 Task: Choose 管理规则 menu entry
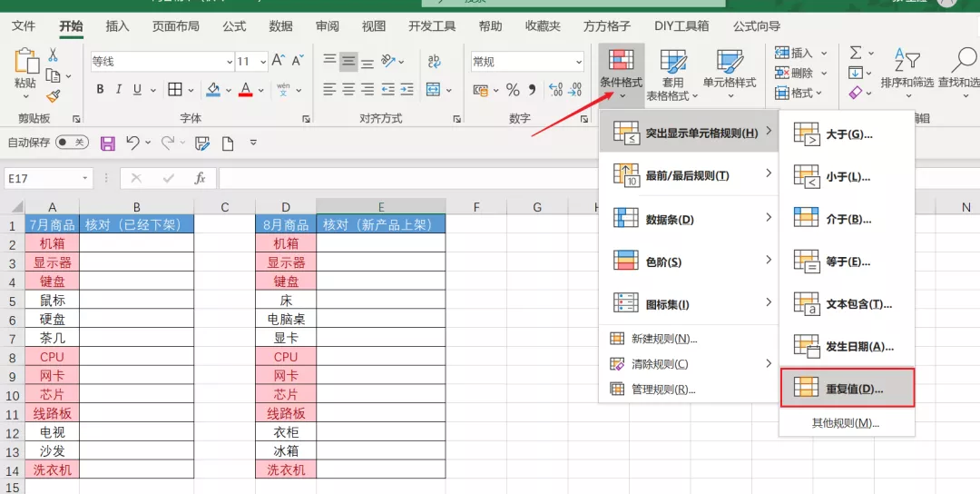pyautogui.click(x=689, y=389)
